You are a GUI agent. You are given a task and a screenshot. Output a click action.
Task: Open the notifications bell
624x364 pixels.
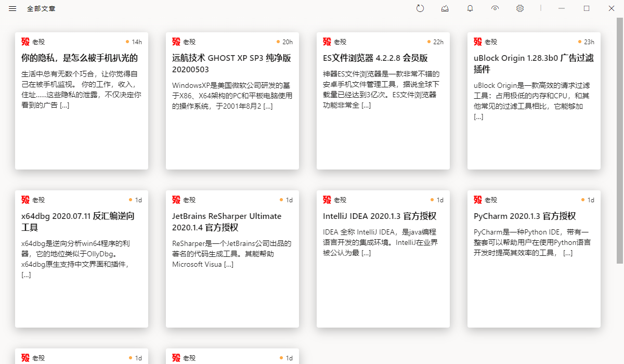(470, 8)
